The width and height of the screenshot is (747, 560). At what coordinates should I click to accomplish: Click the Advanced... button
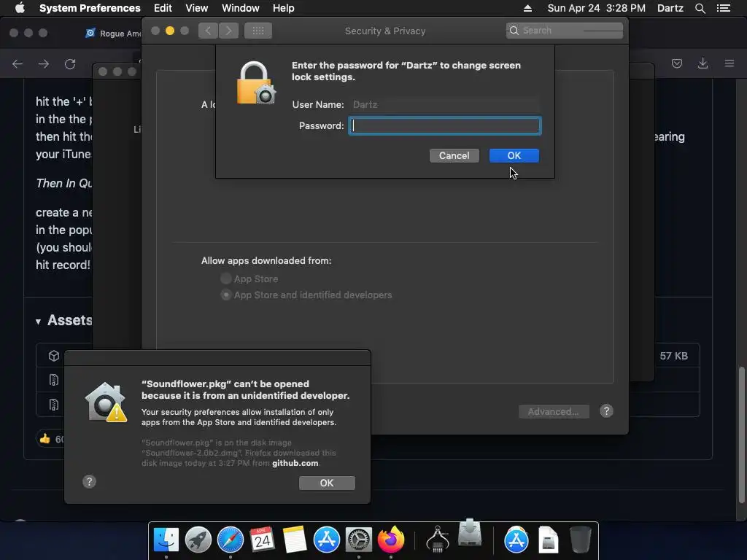point(554,411)
